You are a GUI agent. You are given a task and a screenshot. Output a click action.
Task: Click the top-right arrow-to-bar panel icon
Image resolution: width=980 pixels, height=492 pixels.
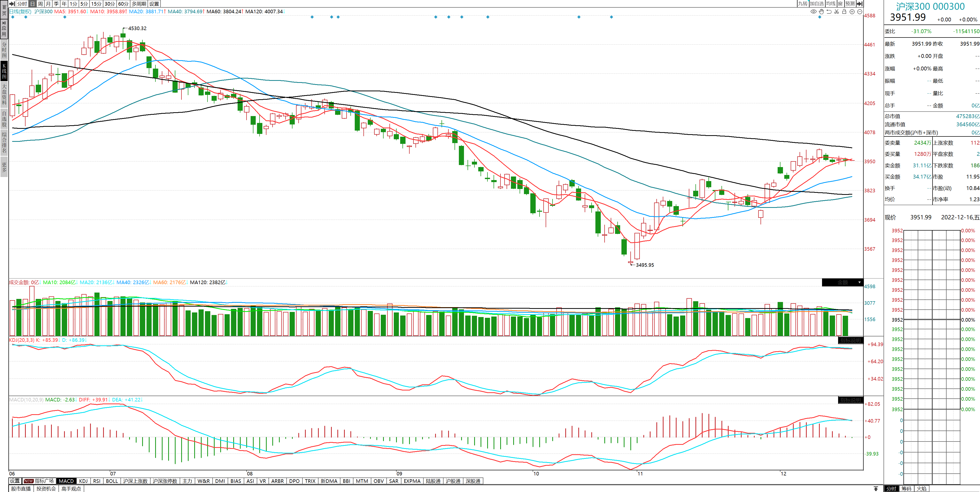click(x=859, y=4)
